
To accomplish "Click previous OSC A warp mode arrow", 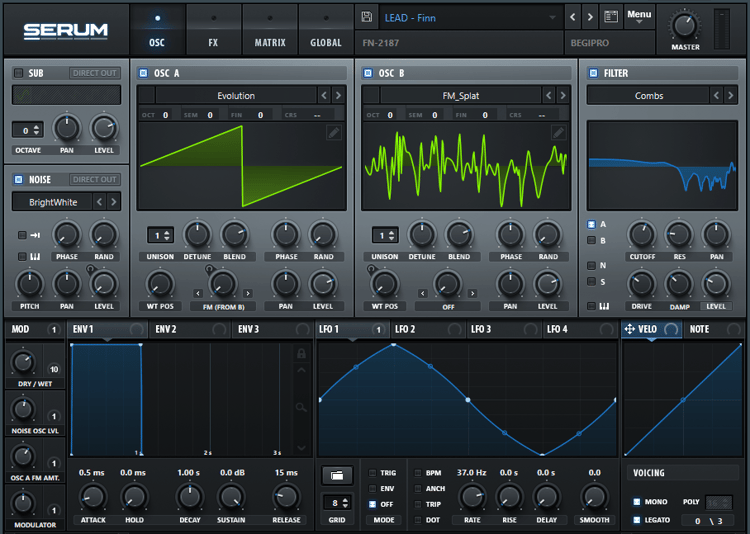I will [198, 293].
